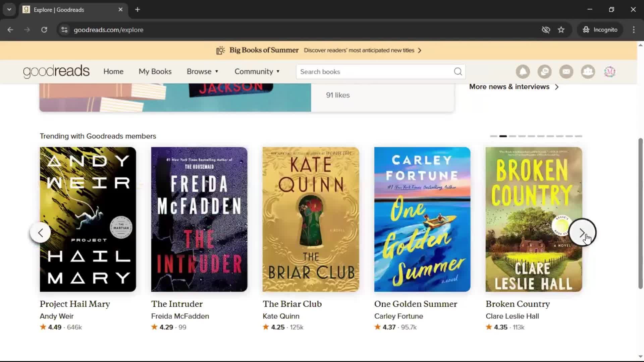Show next trending books with right arrow
Image resolution: width=644 pixels, height=362 pixels.
point(583,233)
